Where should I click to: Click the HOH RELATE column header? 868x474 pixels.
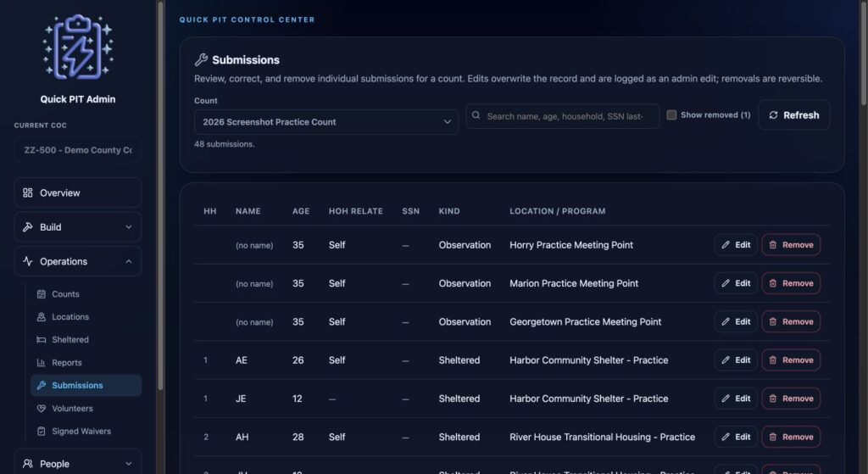pos(356,211)
